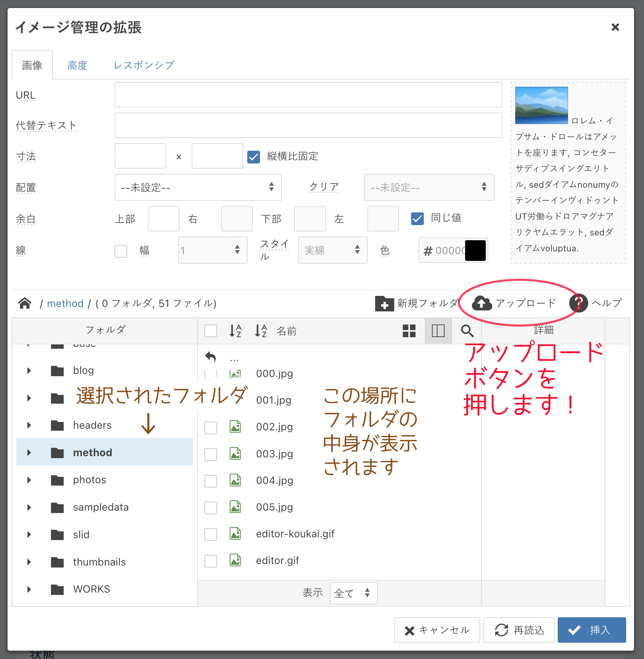The image size is (644, 659).
Task: Check the box next to 003.jpg
Action: point(211,454)
